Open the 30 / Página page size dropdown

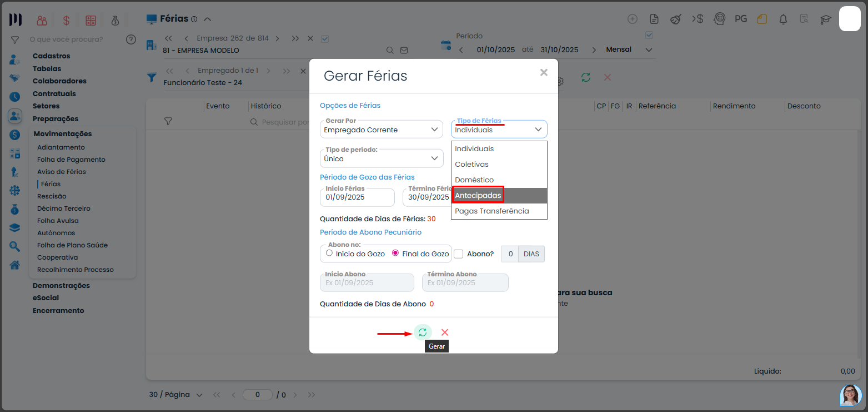[x=175, y=395]
